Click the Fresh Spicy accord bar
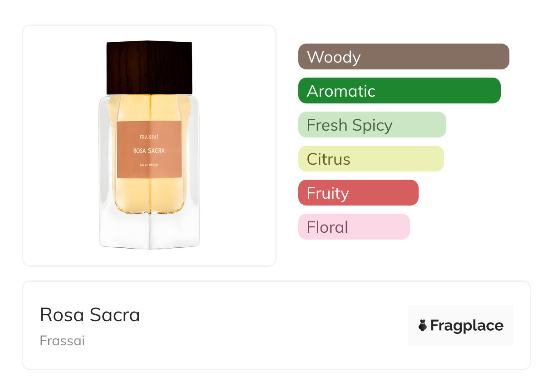 point(372,125)
